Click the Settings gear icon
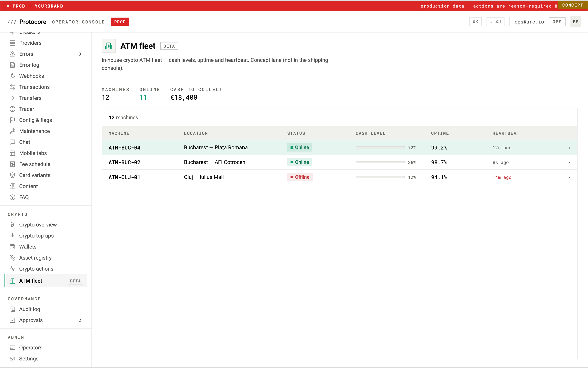This screenshot has width=588, height=368. (x=12, y=359)
